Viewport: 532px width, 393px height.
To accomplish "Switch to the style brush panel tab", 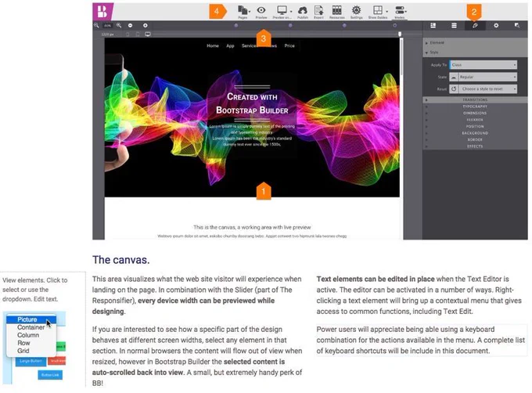I will click(475, 26).
